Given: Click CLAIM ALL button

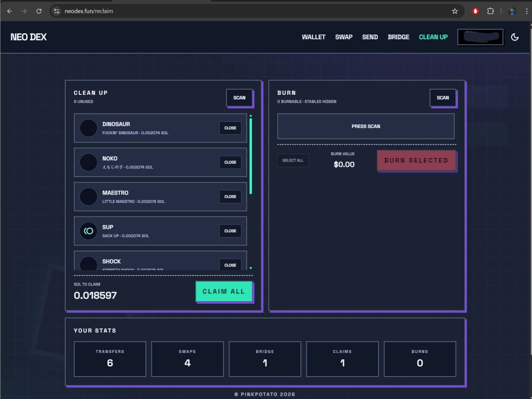Looking at the screenshot, I should (x=224, y=292).
